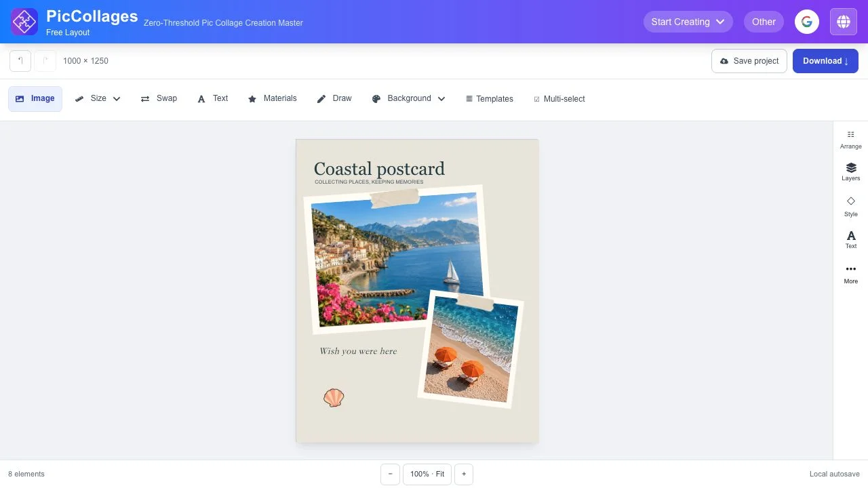Click the PicCollages puzzle logo icon

[24, 22]
